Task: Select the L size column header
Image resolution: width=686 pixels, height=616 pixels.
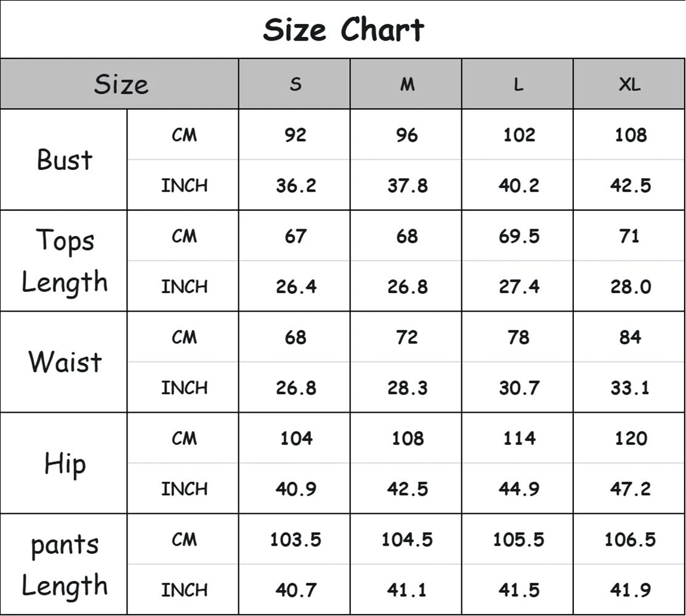Action: (x=518, y=84)
